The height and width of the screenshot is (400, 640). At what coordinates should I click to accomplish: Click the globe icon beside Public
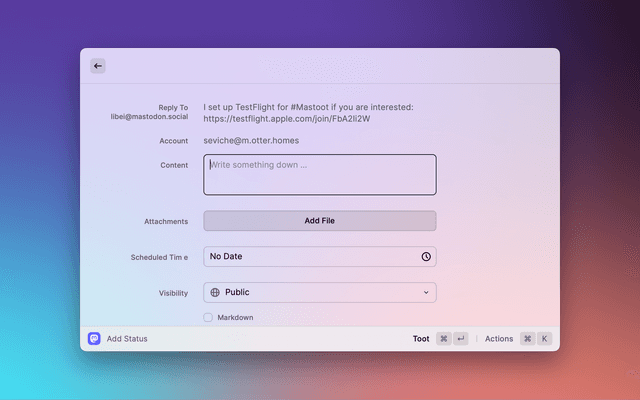coord(215,293)
